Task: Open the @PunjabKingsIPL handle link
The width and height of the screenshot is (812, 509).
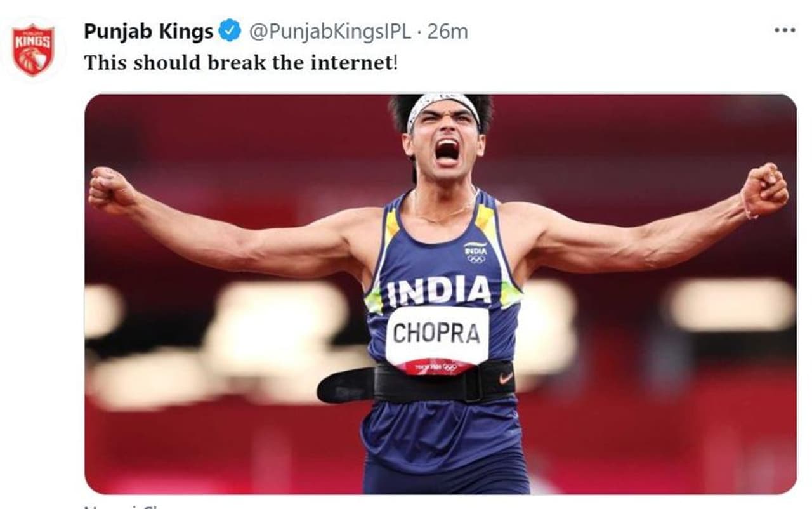Action: pos(330,31)
